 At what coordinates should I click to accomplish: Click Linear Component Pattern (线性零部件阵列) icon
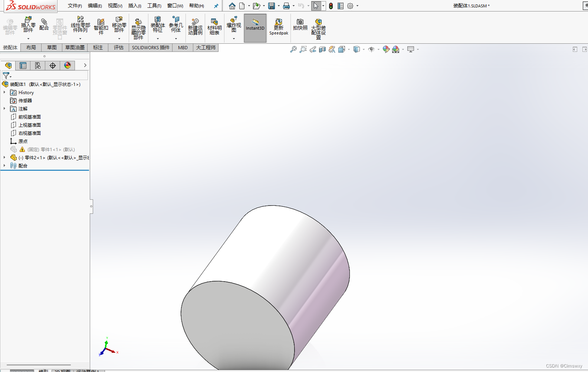pos(81,25)
